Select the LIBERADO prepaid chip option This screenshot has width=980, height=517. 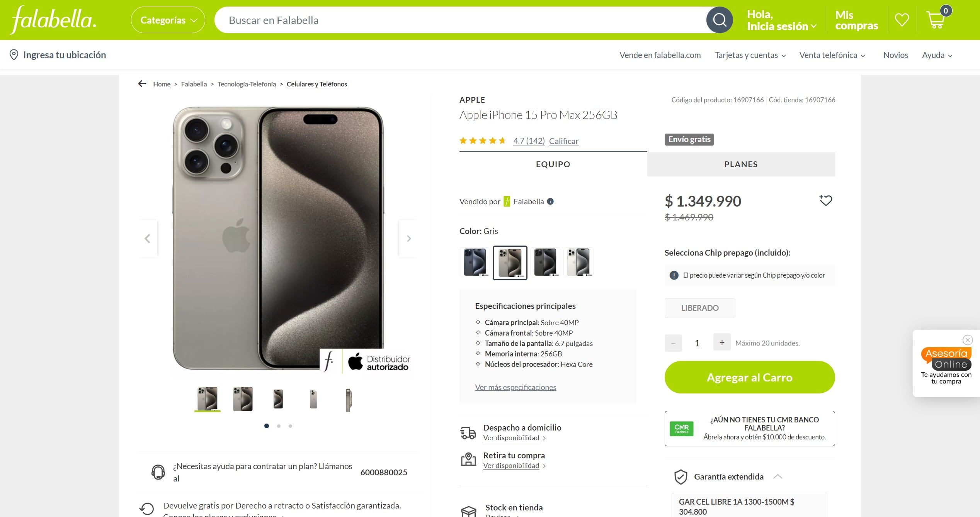point(699,308)
